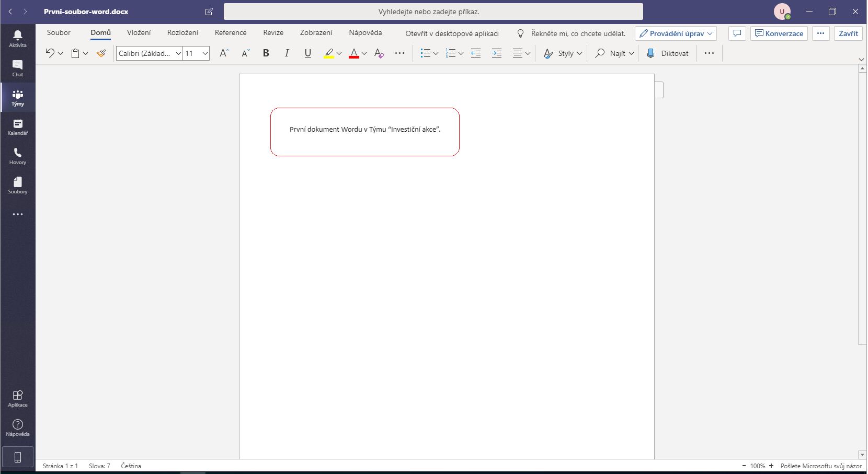
Task: Switch to the Revize tab
Action: click(x=273, y=32)
